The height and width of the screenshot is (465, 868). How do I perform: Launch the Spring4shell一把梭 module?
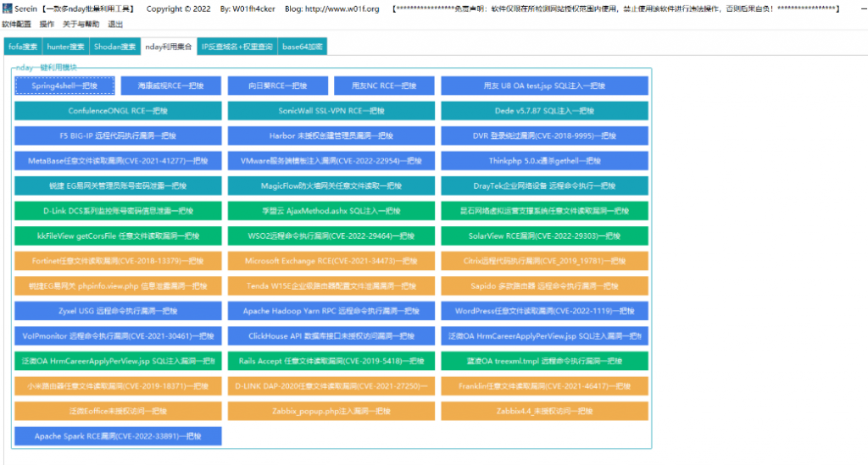(x=64, y=86)
